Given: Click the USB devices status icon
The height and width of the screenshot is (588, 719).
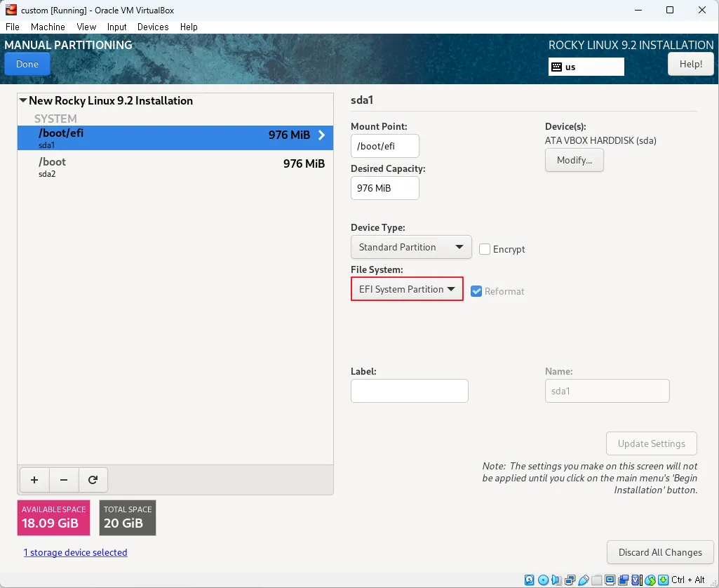Looking at the screenshot, I should point(584,580).
